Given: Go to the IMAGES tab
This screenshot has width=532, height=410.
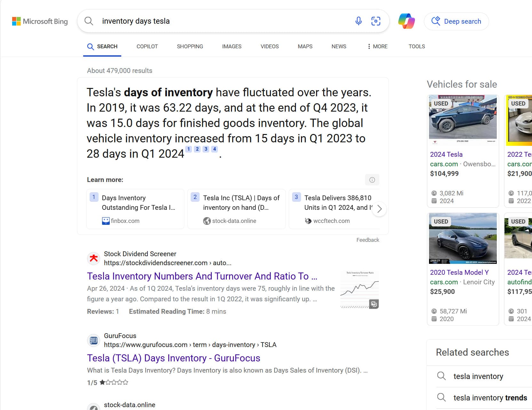Looking at the screenshot, I should click(x=232, y=47).
